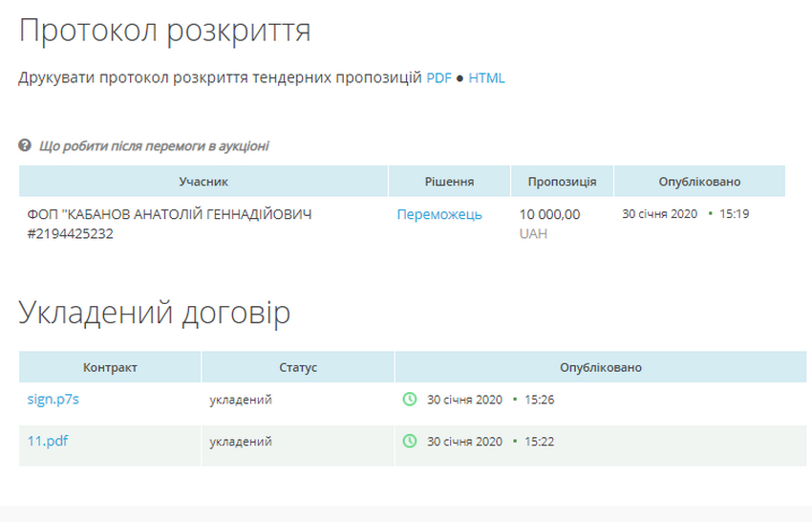The width and height of the screenshot is (812, 522).
Task: Download the sign.p7s contract file
Action: pos(53,400)
